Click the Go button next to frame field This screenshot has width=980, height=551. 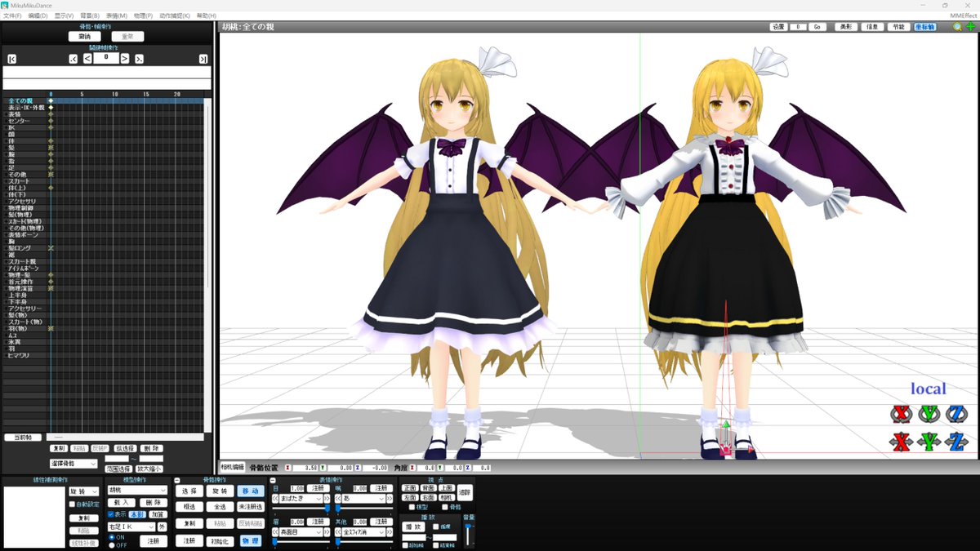click(x=817, y=27)
